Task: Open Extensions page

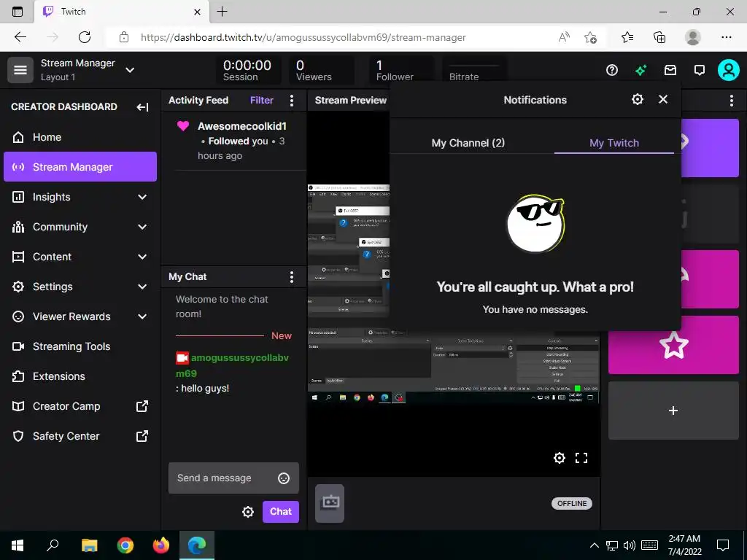Action: pyautogui.click(x=80, y=376)
